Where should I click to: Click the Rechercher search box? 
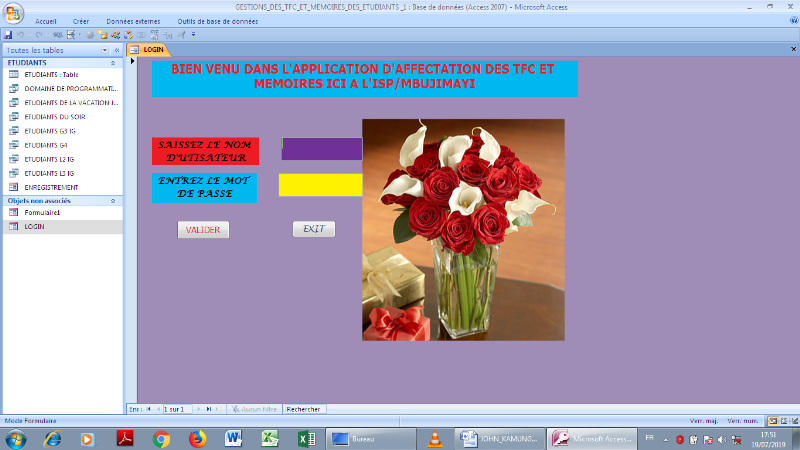304,409
